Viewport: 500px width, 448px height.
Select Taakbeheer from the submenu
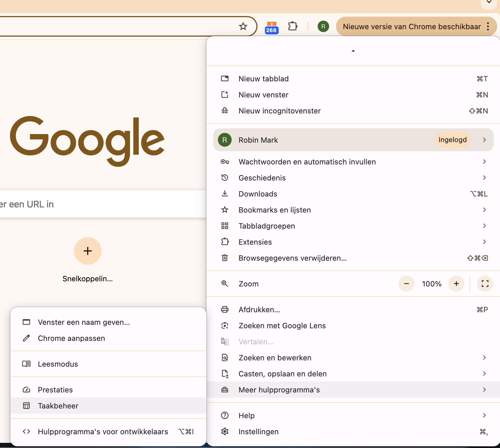pyautogui.click(x=58, y=406)
